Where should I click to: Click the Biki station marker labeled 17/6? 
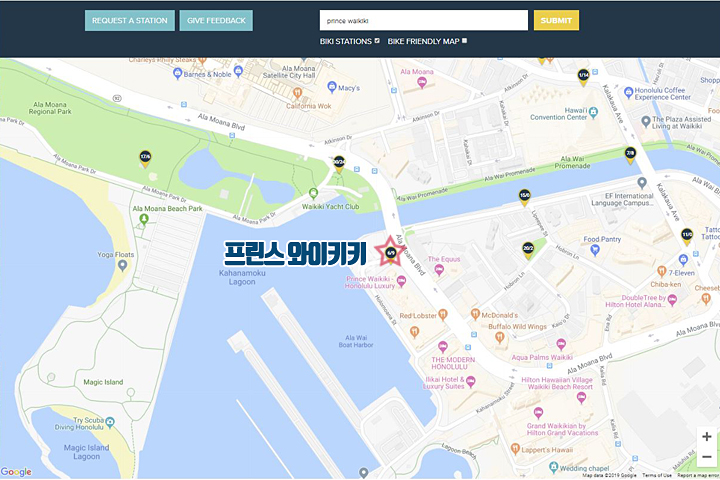(145, 158)
